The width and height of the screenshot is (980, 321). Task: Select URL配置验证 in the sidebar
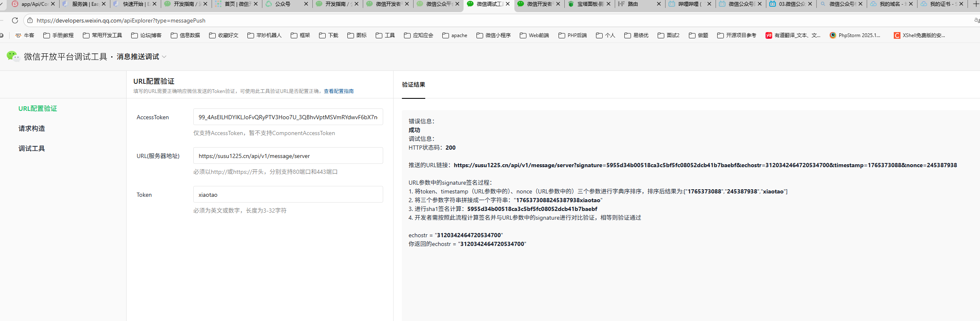(x=37, y=108)
